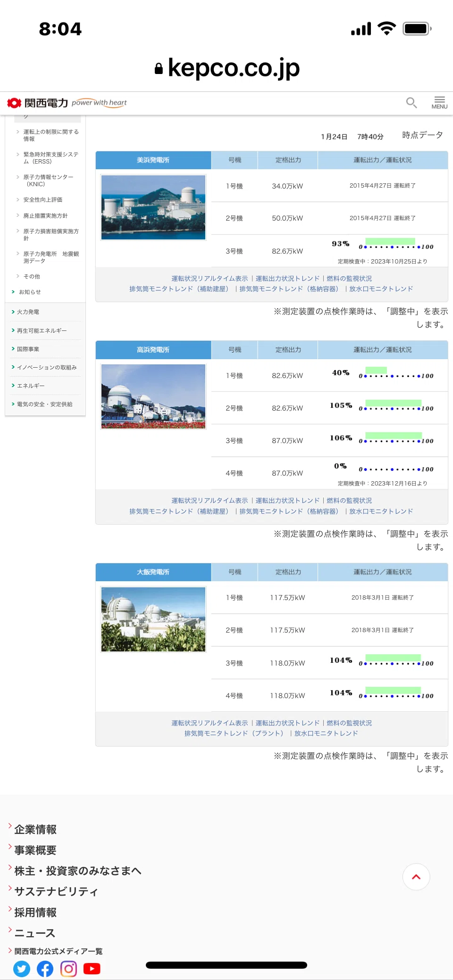The width and height of the screenshot is (453, 980).
Task: Open 関西電力公式メディア一覧 link
Action: point(59,951)
